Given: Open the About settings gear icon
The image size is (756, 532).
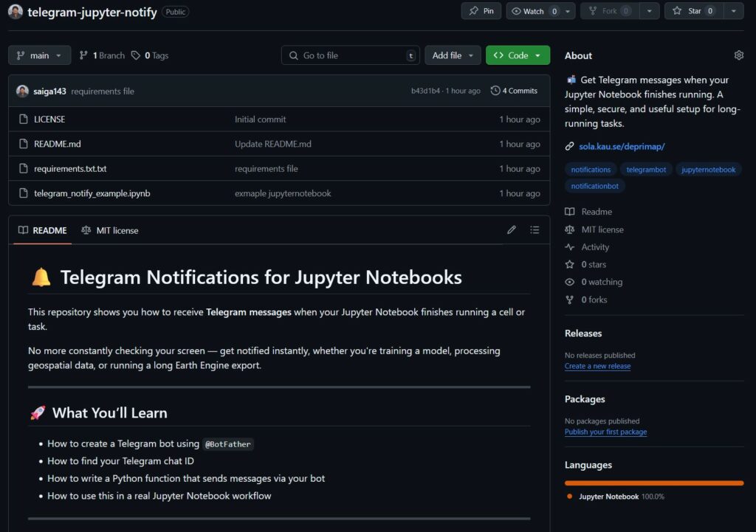Looking at the screenshot, I should [x=738, y=55].
